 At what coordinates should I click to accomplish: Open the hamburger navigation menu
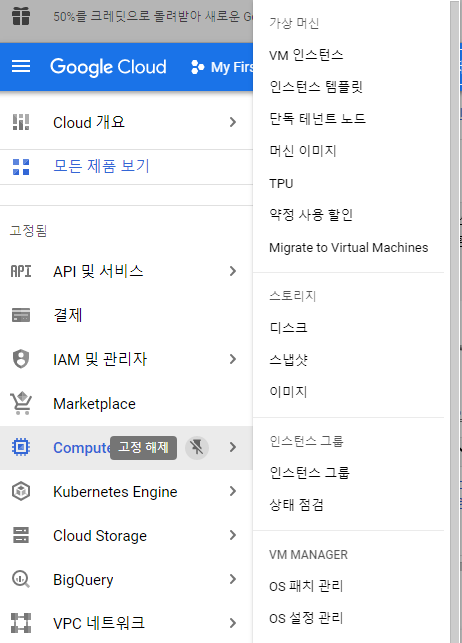pyautogui.click(x=21, y=66)
